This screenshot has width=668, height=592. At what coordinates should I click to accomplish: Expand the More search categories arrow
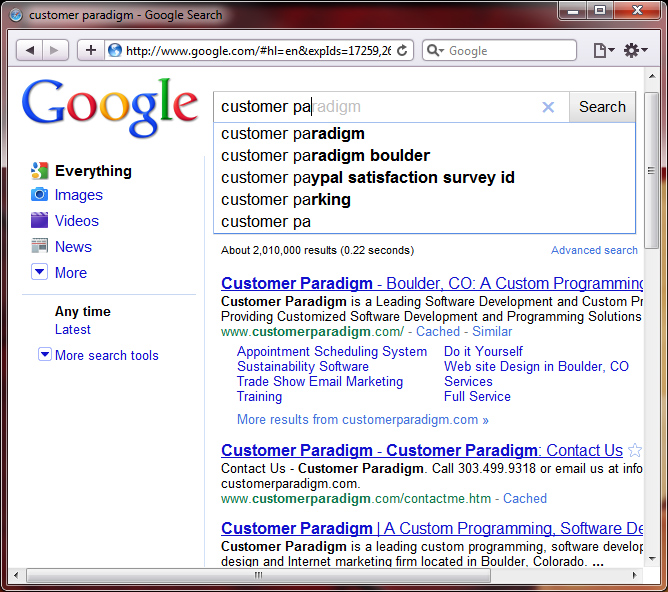click(39, 272)
